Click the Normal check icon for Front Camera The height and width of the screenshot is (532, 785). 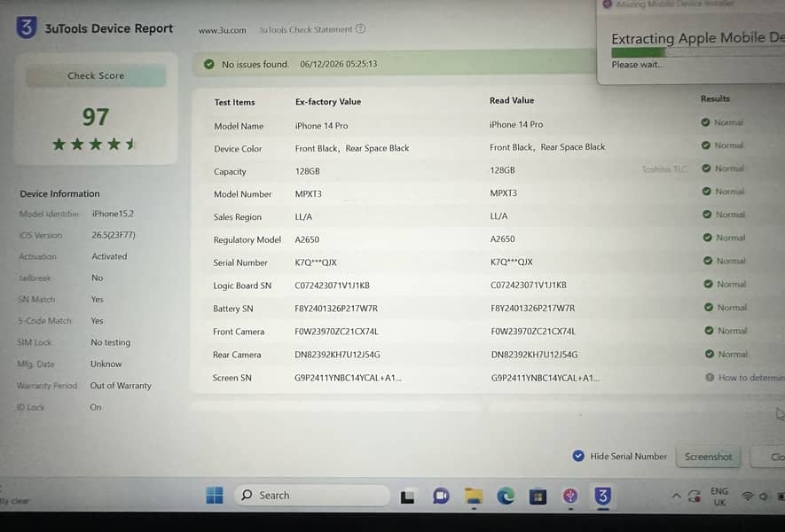(709, 331)
